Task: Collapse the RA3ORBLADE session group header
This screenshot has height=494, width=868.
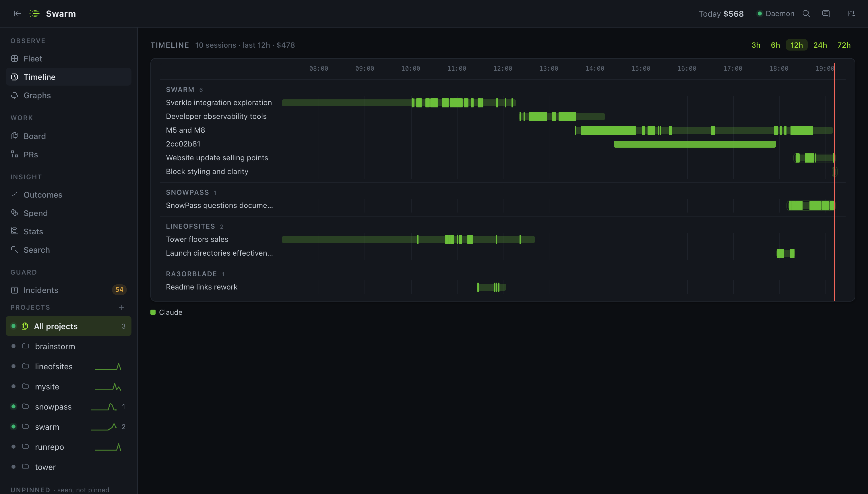Action: [195, 274]
